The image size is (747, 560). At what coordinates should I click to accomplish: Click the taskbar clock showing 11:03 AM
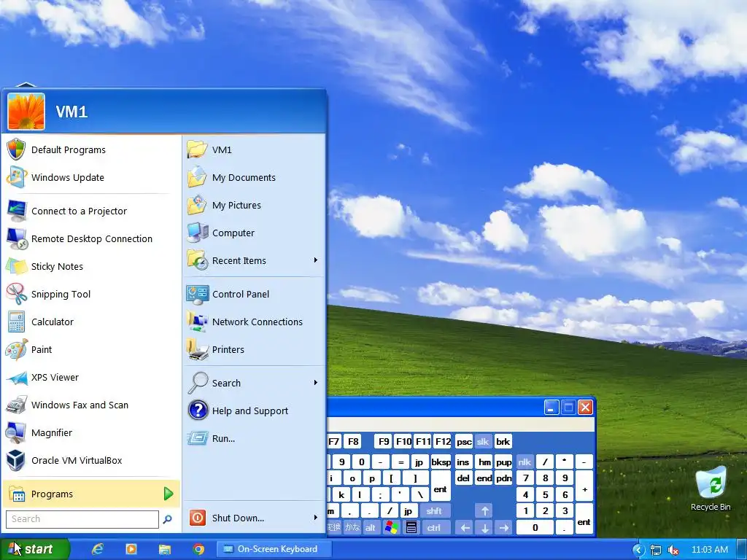(709, 550)
